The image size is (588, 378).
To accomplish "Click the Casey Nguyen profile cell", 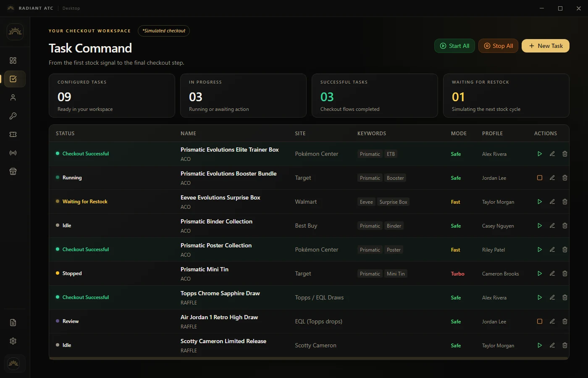I will click(x=498, y=226).
